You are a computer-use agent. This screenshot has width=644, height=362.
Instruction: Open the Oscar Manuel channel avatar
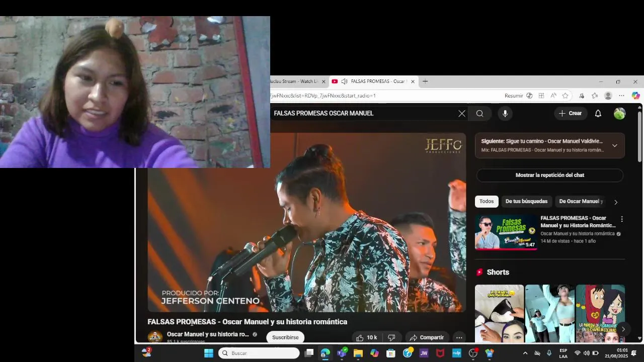tap(155, 337)
